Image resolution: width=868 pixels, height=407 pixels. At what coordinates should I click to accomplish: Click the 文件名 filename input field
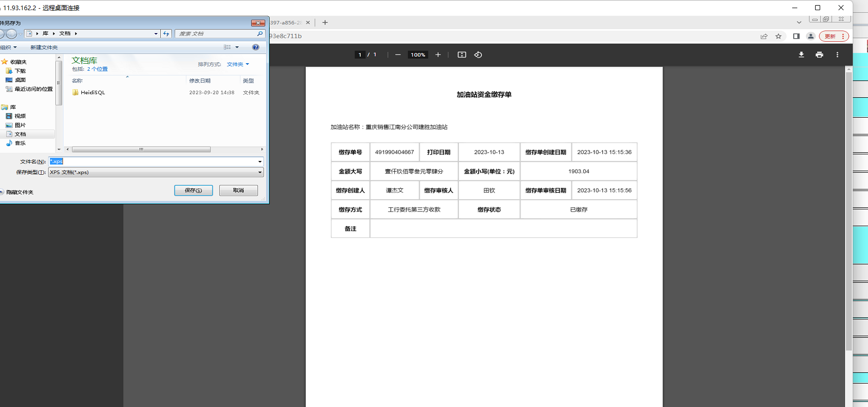pyautogui.click(x=153, y=161)
